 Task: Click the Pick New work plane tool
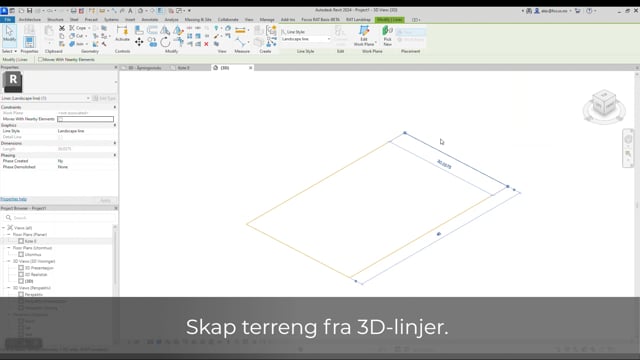(387, 36)
